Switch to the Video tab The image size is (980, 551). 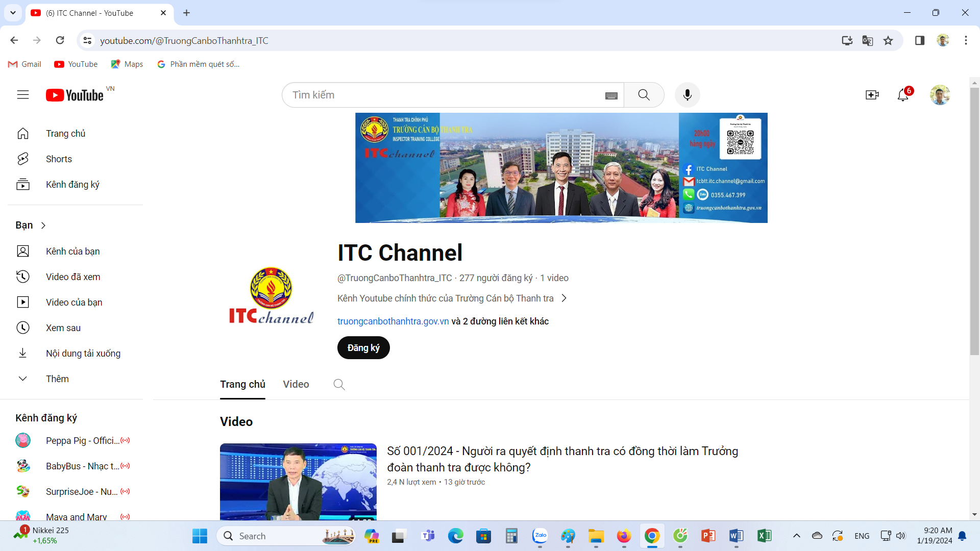coord(296,385)
